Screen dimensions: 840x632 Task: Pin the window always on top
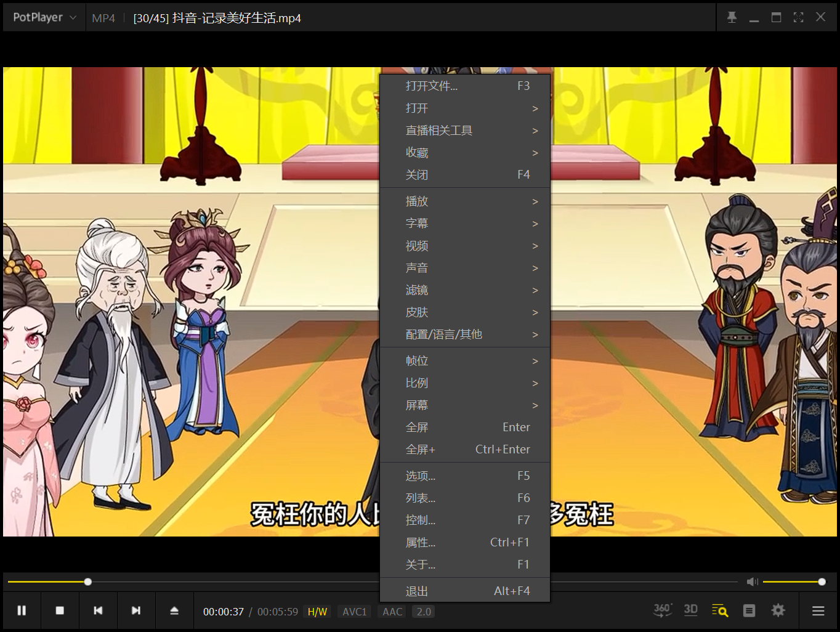732,17
